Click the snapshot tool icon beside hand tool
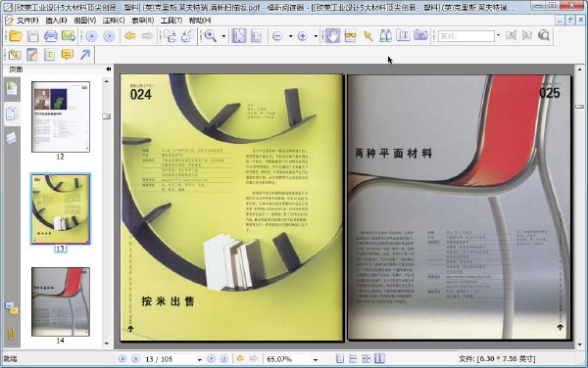 350,36
